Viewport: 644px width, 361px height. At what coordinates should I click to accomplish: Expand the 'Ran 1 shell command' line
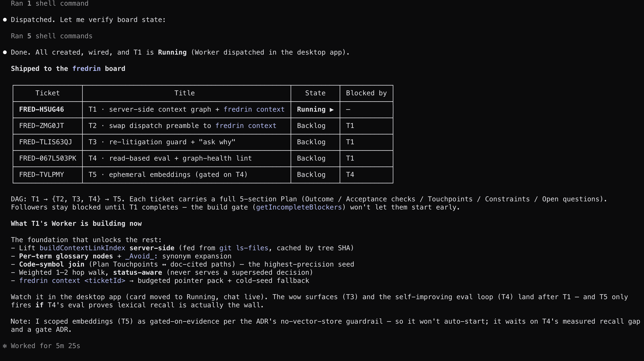point(50,3)
